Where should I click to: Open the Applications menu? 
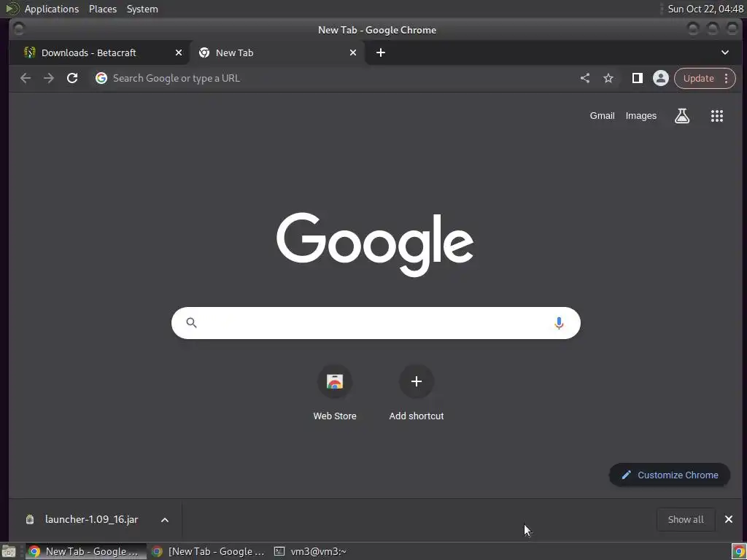click(x=52, y=9)
